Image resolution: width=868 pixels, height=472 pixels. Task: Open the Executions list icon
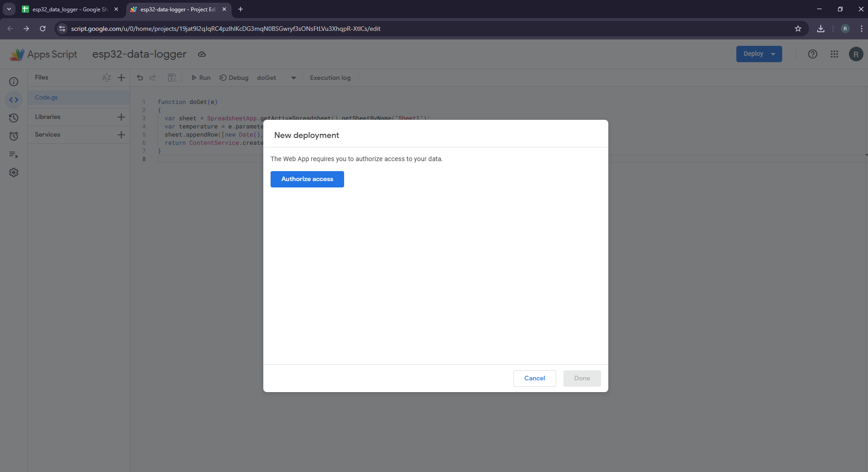(x=14, y=155)
